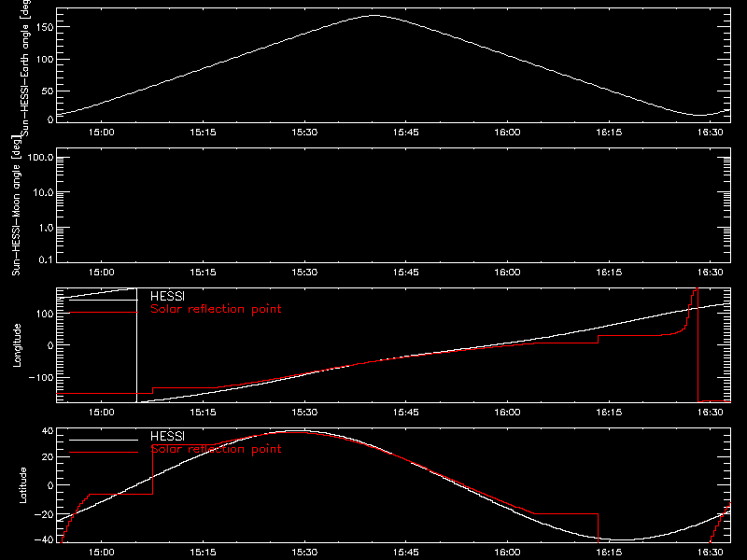Screen dimensions: 747x560
Task: Click the -40 tick on Latitude axis
Action: (44, 540)
